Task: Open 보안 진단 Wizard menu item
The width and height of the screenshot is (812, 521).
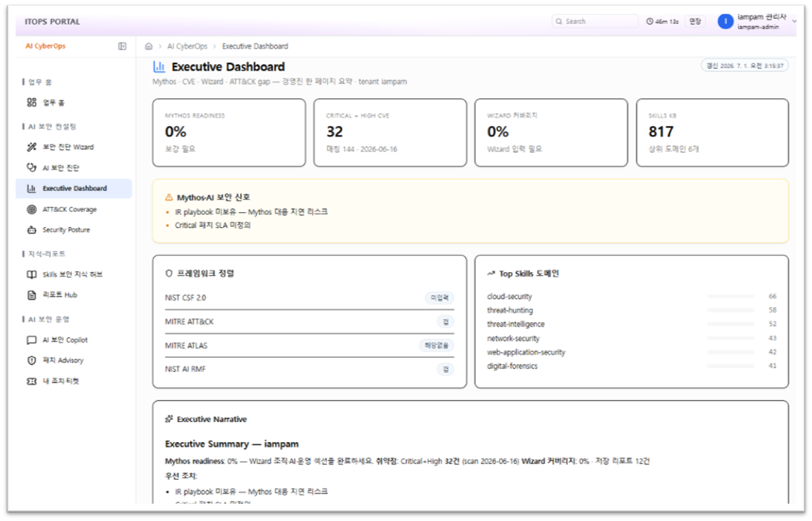Action: point(74,147)
